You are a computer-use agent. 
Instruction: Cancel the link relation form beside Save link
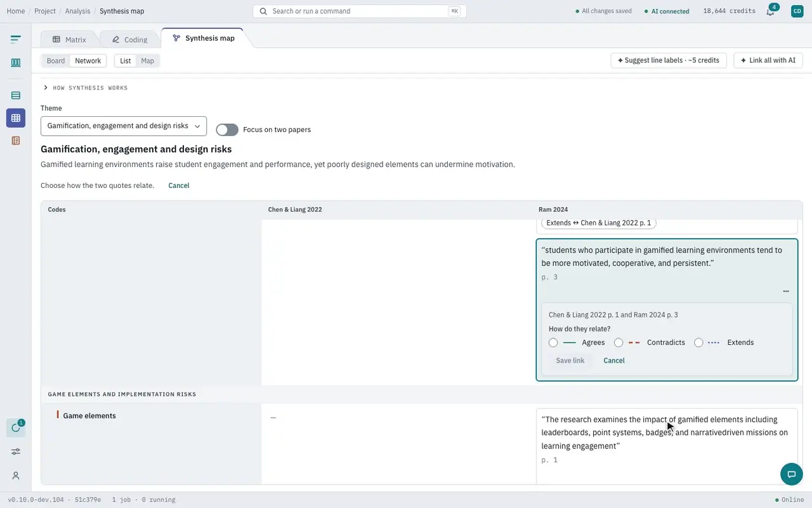point(614,361)
